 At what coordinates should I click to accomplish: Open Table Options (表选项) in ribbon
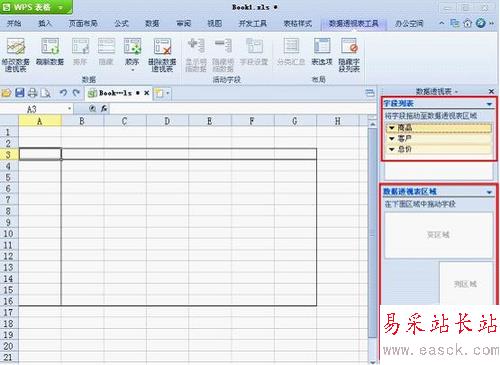pyautogui.click(x=322, y=52)
